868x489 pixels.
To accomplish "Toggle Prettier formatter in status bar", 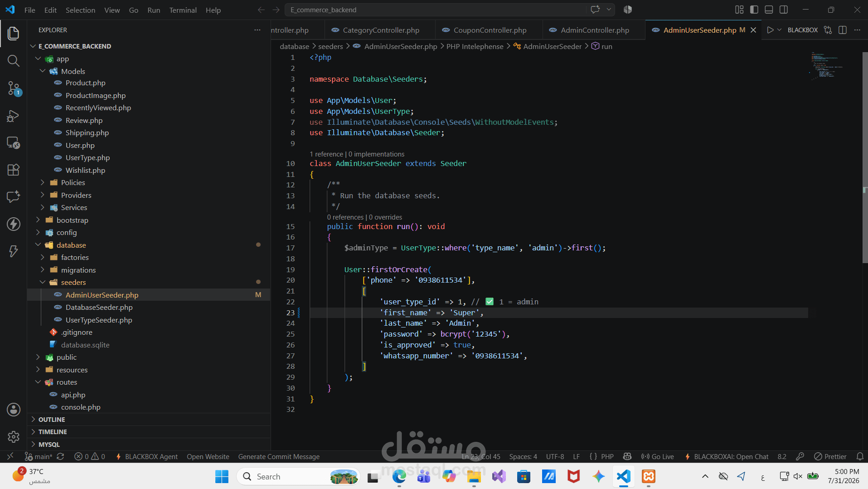I will point(830,456).
